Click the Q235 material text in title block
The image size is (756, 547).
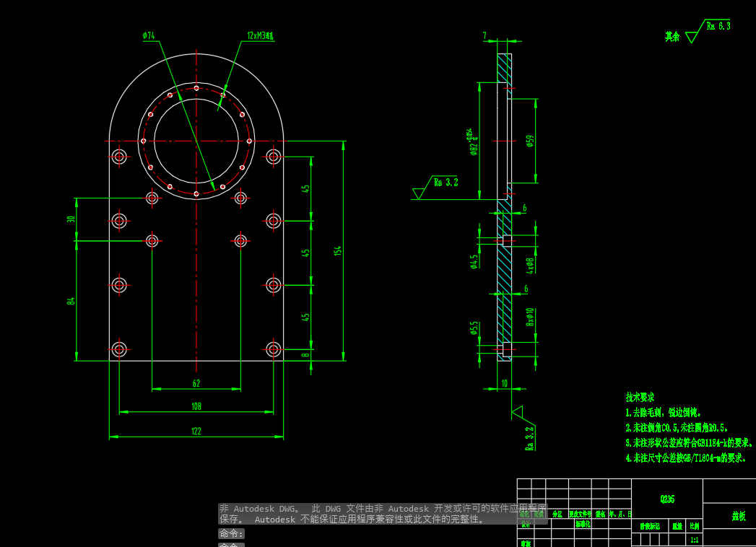click(667, 498)
